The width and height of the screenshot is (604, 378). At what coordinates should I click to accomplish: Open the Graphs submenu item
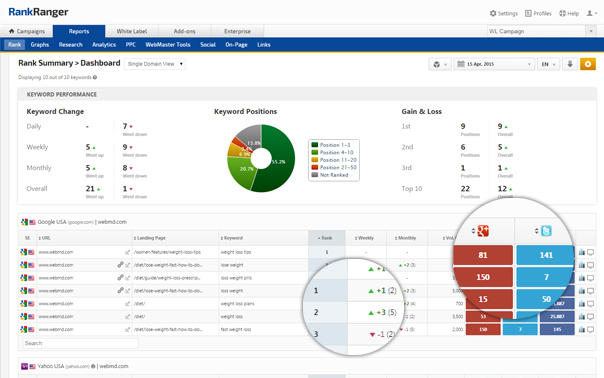click(x=40, y=45)
